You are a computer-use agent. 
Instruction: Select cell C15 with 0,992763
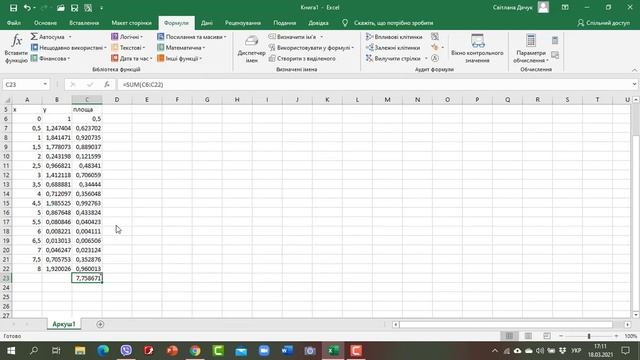87,203
